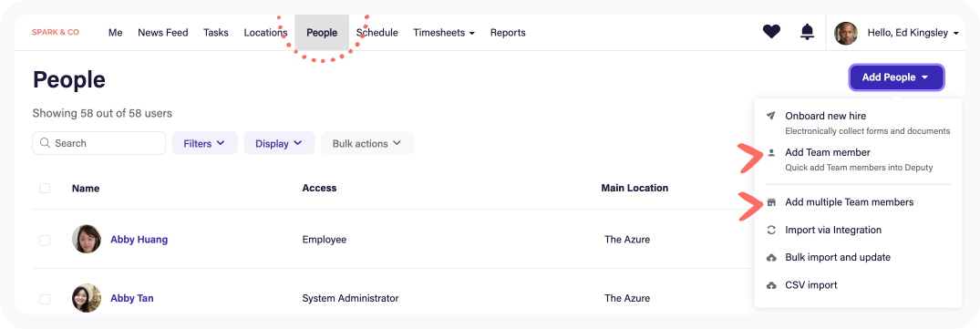Click in the Search people field
980x329 pixels.
point(98,143)
